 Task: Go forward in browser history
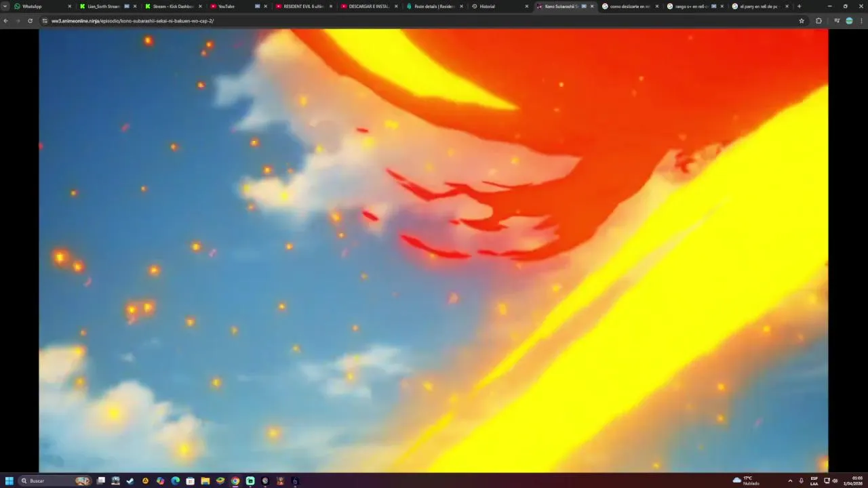[x=18, y=21]
